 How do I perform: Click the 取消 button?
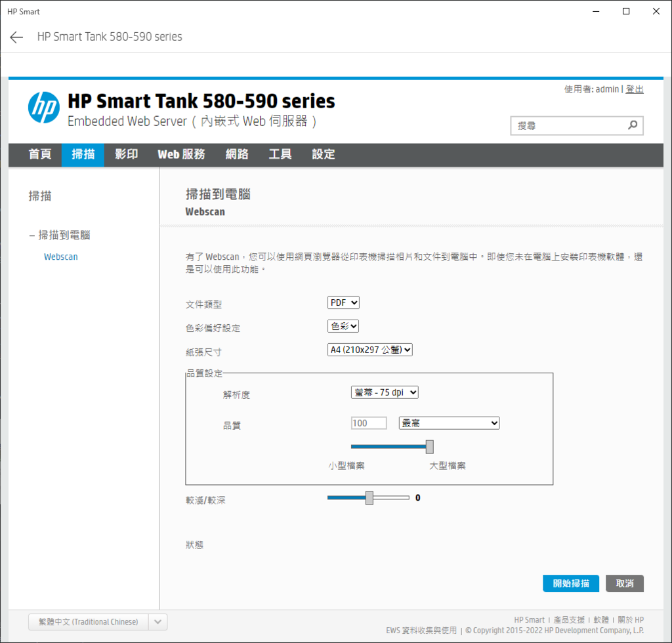tap(625, 583)
